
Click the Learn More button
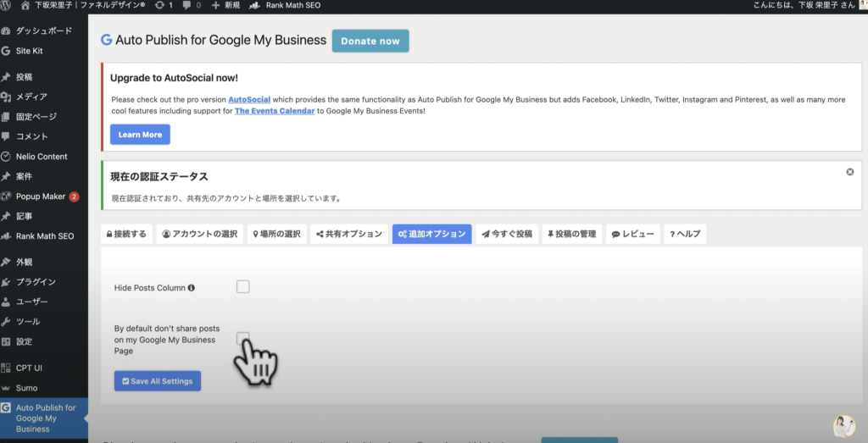tap(140, 135)
